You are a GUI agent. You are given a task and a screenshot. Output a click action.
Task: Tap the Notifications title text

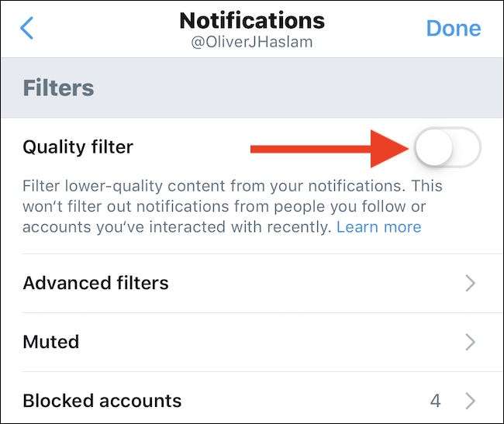click(x=252, y=19)
